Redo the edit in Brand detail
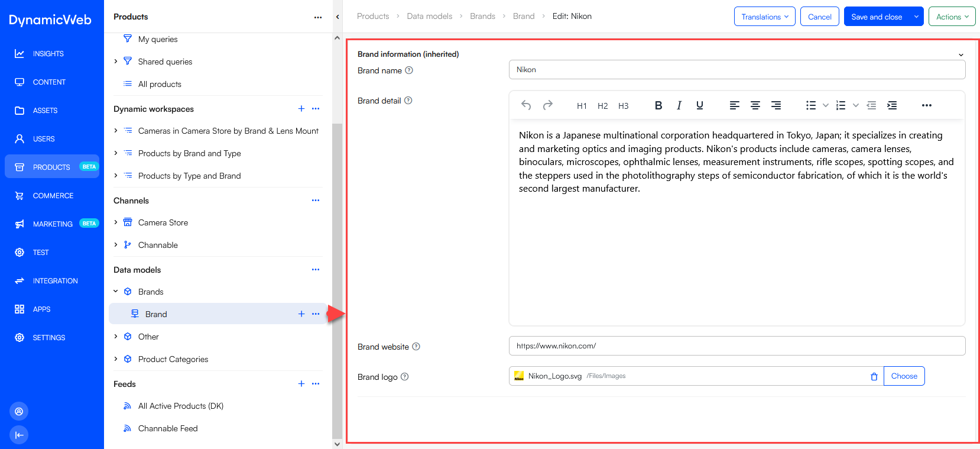The height and width of the screenshot is (449, 980). (548, 105)
